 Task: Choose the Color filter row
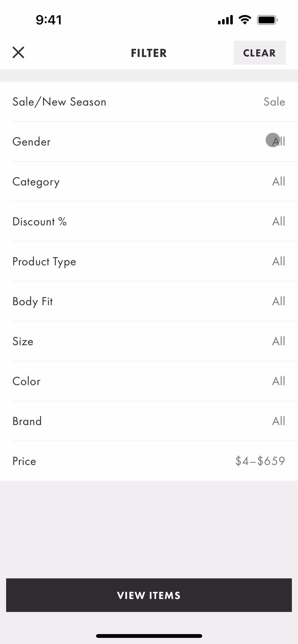(x=149, y=381)
